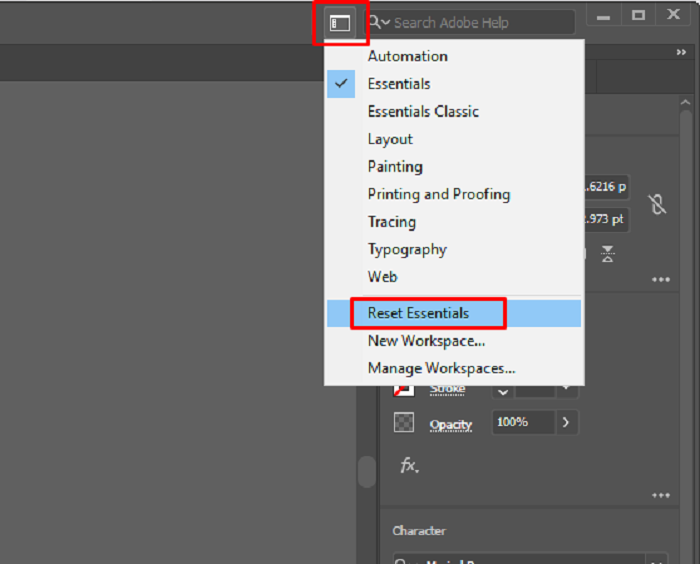The height and width of the screenshot is (564, 700).
Task: Open Manage Workspaces dialog
Action: [x=441, y=368]
